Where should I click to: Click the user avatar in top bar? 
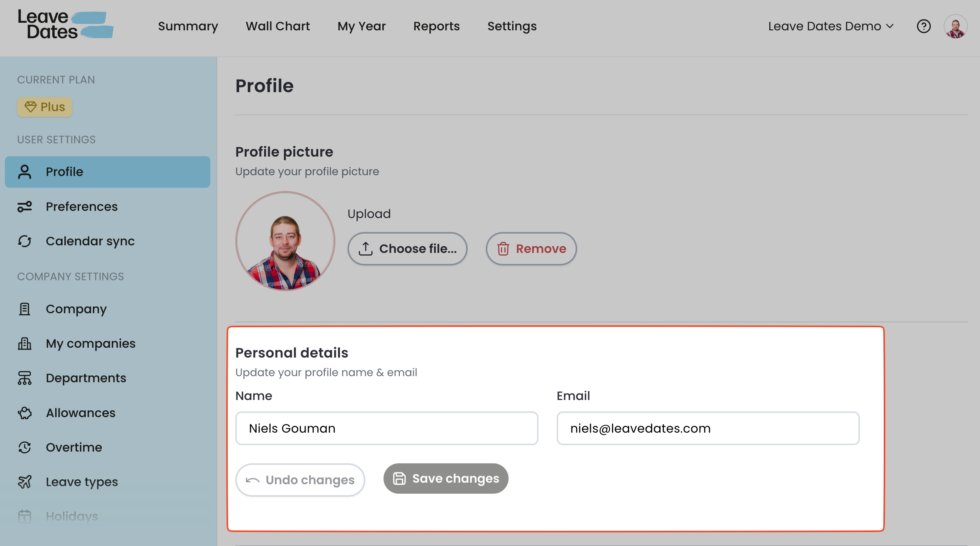click(x=955, y=26)
